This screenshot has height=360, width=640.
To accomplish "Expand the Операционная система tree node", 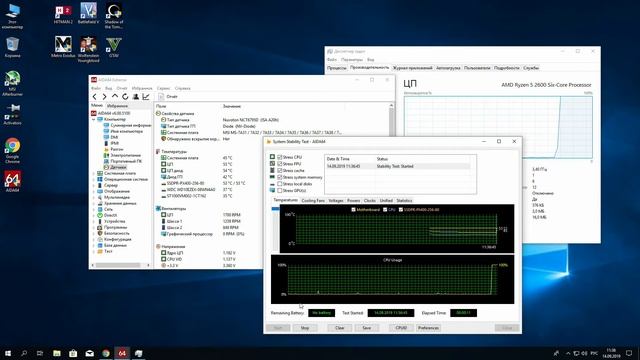I will [93, 179].
